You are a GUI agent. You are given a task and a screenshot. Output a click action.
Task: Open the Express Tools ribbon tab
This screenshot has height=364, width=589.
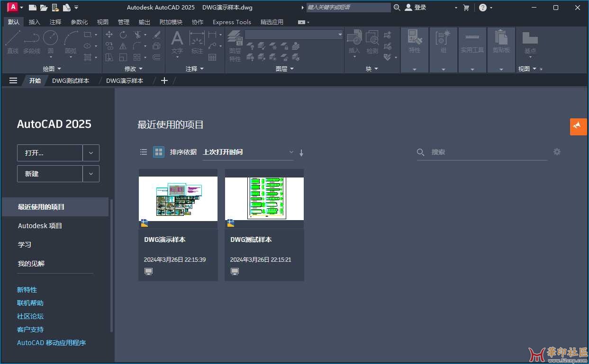[232, 22]
